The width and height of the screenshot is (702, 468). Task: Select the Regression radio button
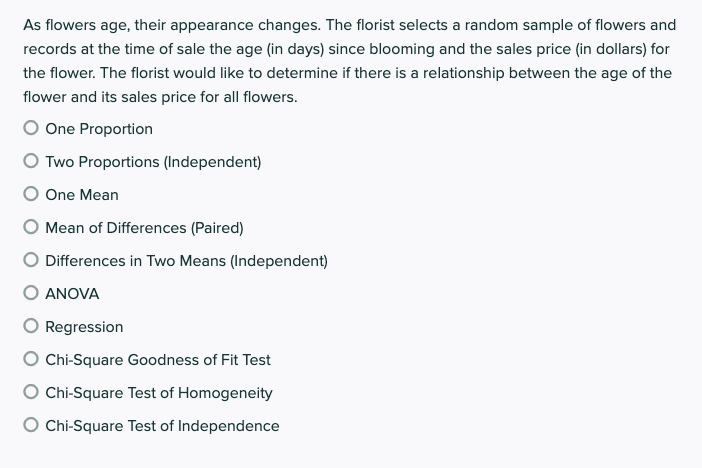31,327
